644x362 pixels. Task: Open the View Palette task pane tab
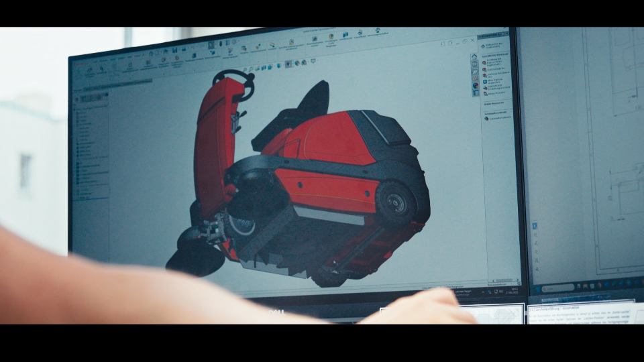point(475,78)
